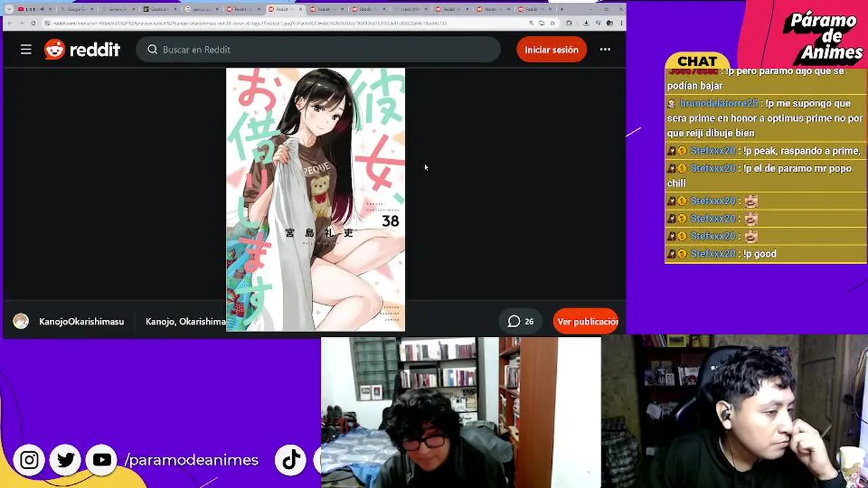Reload the current Reddit page

pyautogui.click(x=33, y=23)
